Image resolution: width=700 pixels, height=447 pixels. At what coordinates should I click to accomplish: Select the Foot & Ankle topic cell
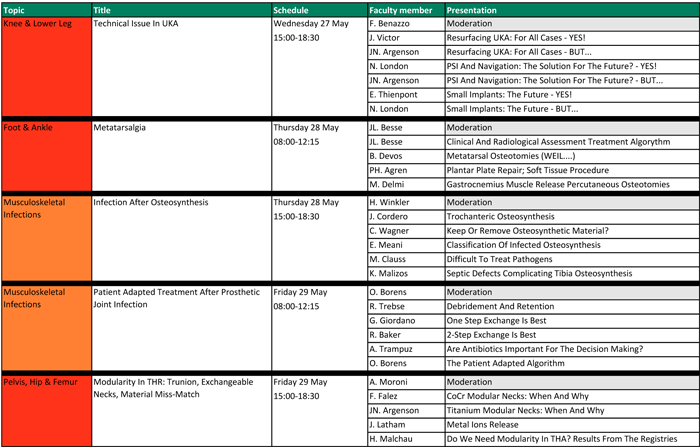[x=47, y=156]
